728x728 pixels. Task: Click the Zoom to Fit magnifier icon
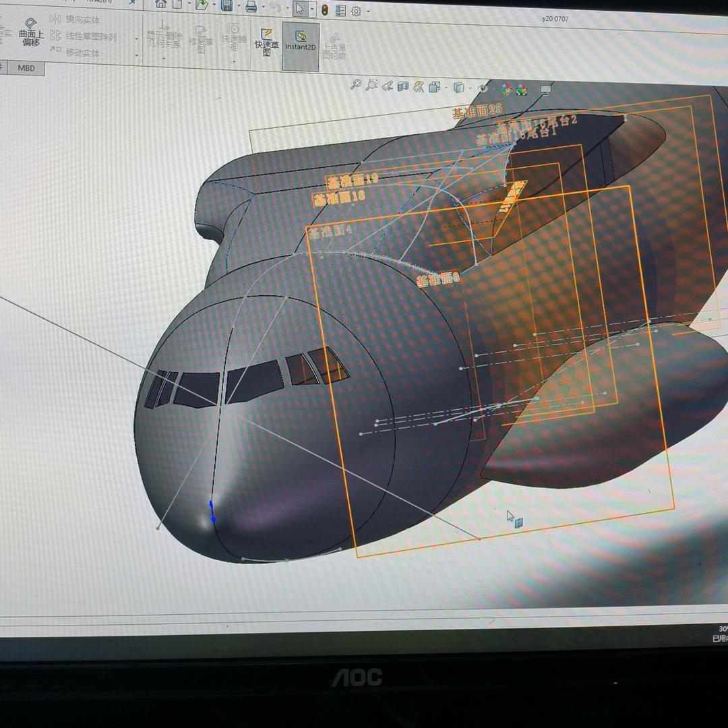tap(356, 85)
